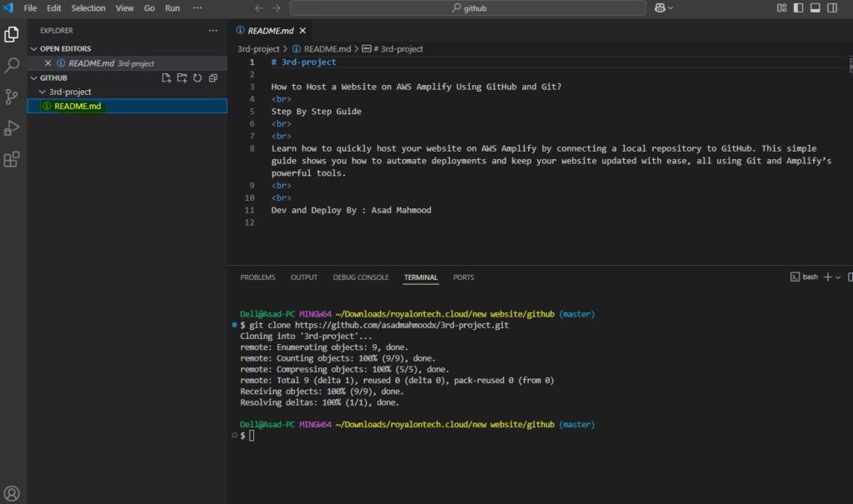Collapse all folders in Explorer

tap(213, 77)
